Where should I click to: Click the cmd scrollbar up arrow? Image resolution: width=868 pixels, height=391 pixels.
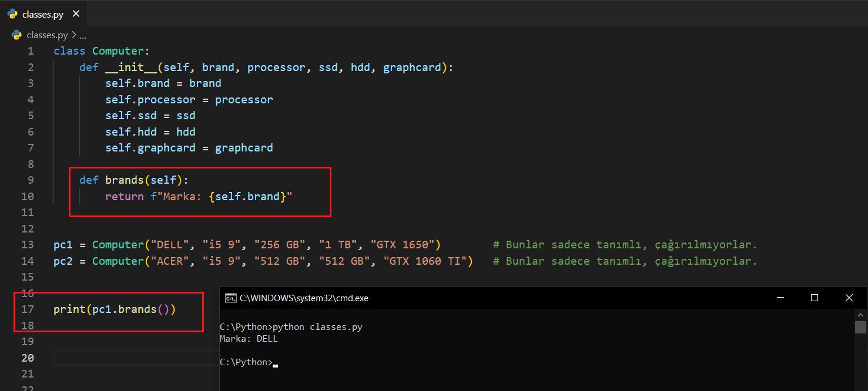860,314
